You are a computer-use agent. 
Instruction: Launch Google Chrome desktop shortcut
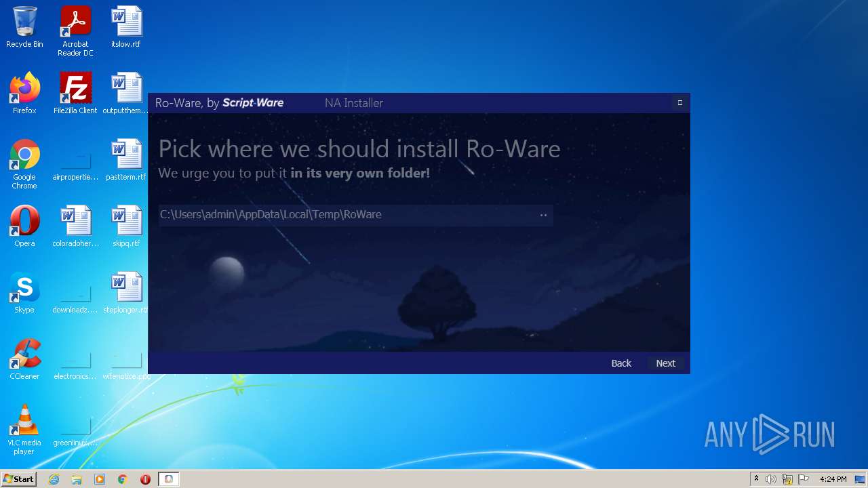click(x=24, y=164)
